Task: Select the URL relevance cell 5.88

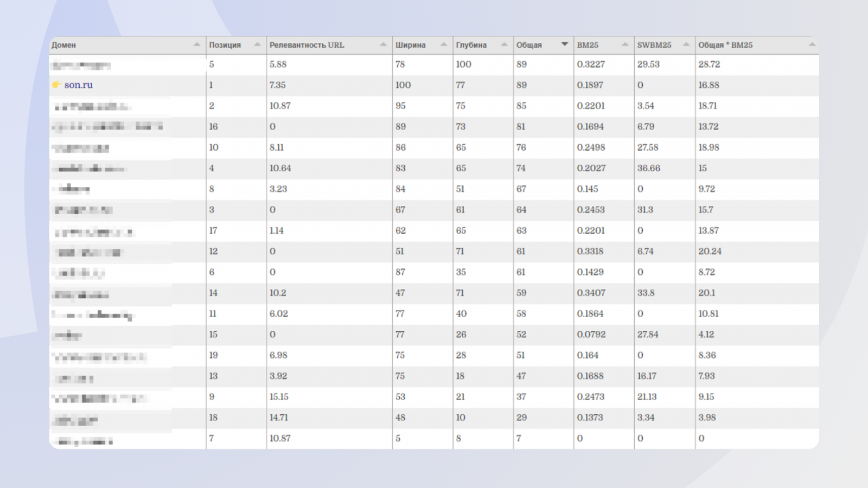Action: pyautogui.click(x=278, y=64)
